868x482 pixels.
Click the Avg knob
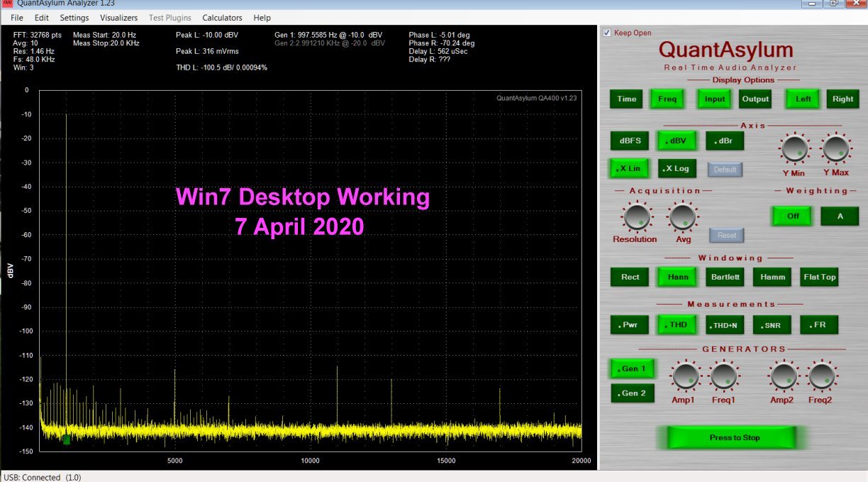(683, 216)
